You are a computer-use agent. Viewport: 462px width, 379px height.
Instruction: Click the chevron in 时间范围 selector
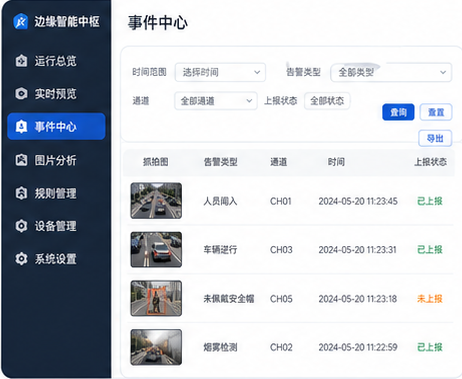(x=257, y=72)
